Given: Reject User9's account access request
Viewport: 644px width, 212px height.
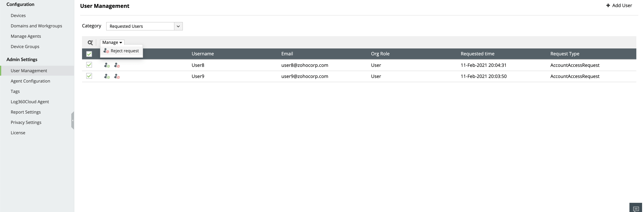Looking at the screenshot, I should (x=117, y=77).
